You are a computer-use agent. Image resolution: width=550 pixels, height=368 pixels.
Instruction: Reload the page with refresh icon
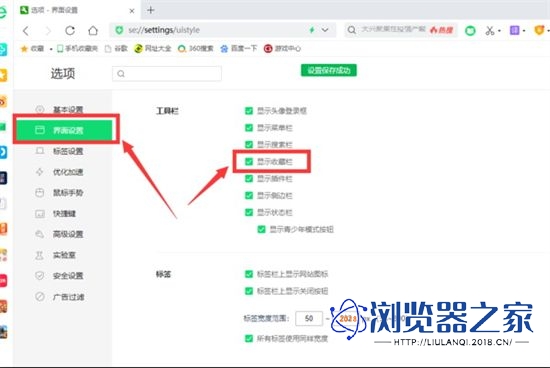[x=70, y=31]
